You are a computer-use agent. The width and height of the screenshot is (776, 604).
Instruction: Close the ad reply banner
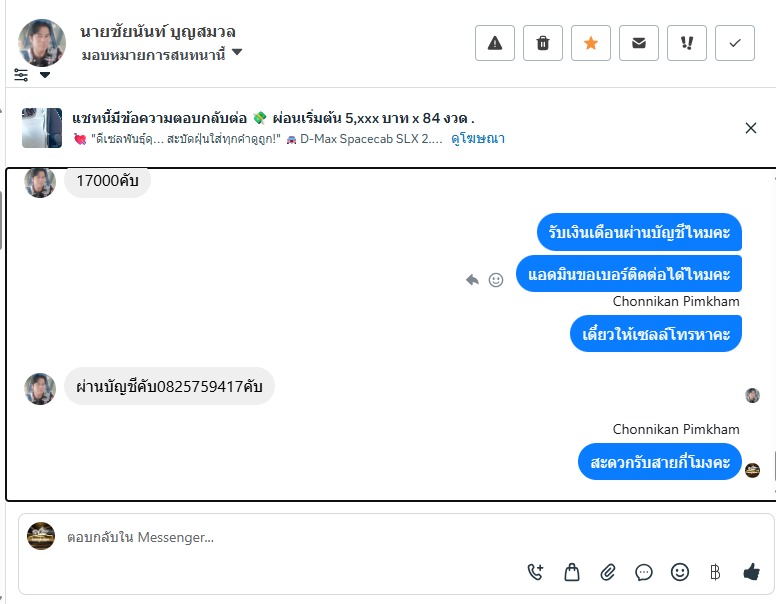[751, 128]
